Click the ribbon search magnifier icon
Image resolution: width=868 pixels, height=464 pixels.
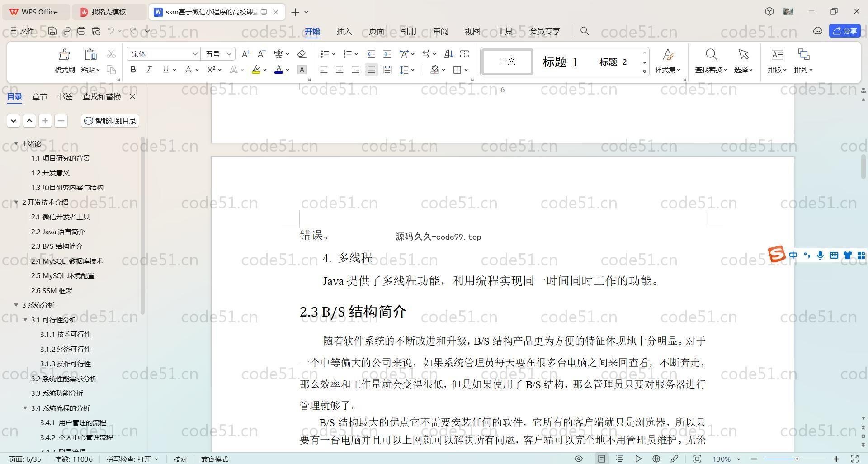(x=585, y=31)
